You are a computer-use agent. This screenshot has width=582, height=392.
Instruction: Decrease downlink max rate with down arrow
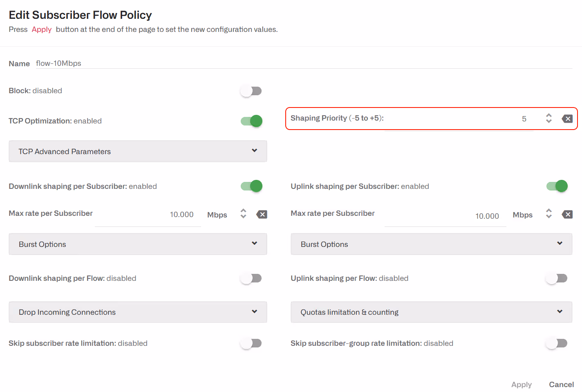243,217
